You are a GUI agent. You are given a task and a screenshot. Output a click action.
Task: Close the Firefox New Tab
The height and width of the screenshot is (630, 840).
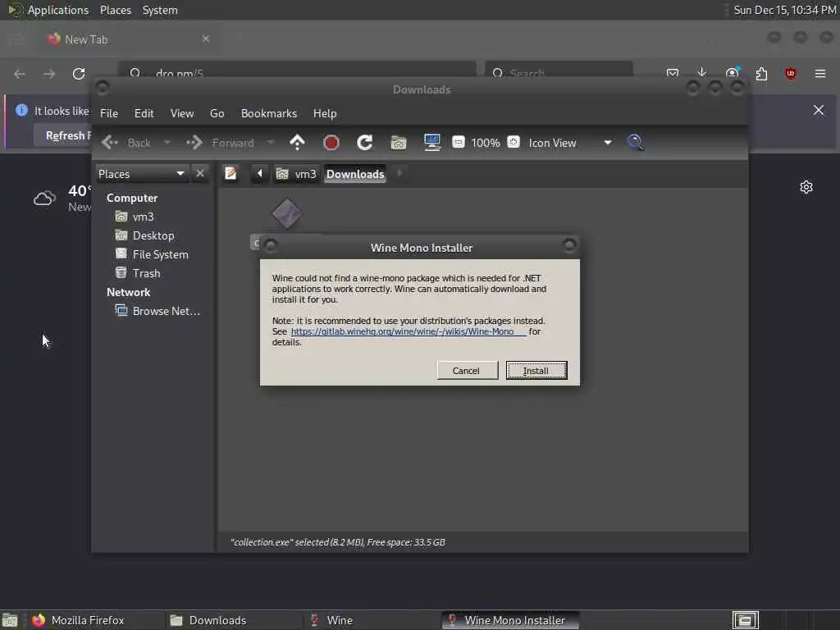click(x=206, y=39)
